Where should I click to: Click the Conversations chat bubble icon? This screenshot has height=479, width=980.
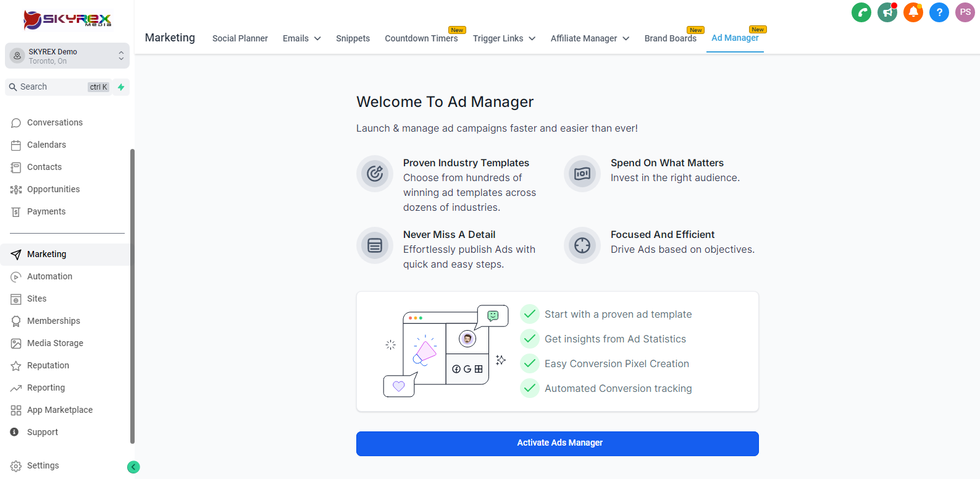coord(16,123)
